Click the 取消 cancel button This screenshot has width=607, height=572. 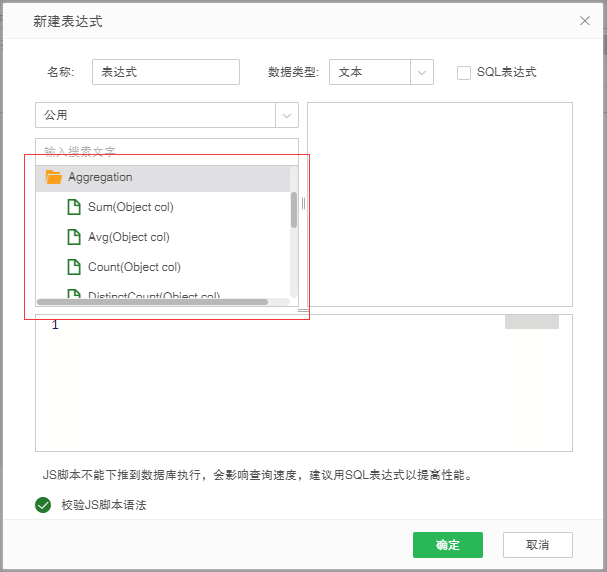(x=538, y=545)
